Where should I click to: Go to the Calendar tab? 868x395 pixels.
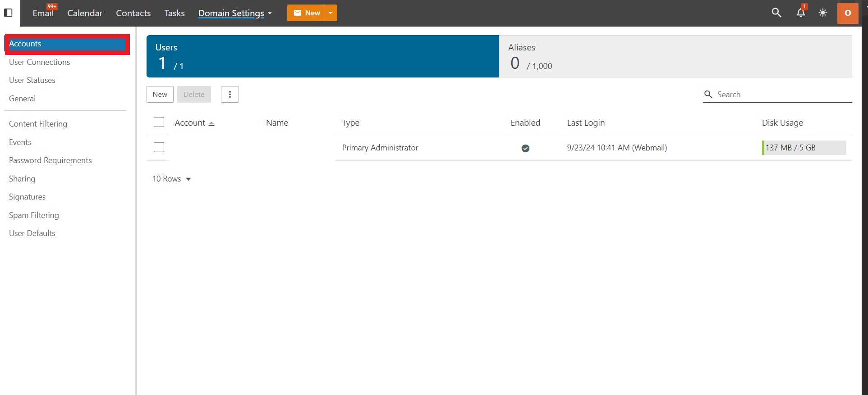[x=85, y=13]
